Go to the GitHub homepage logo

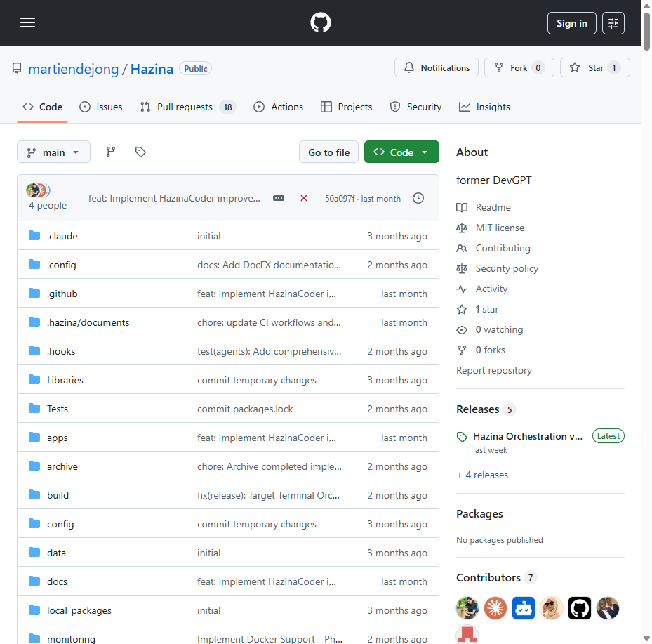(321, 23)
